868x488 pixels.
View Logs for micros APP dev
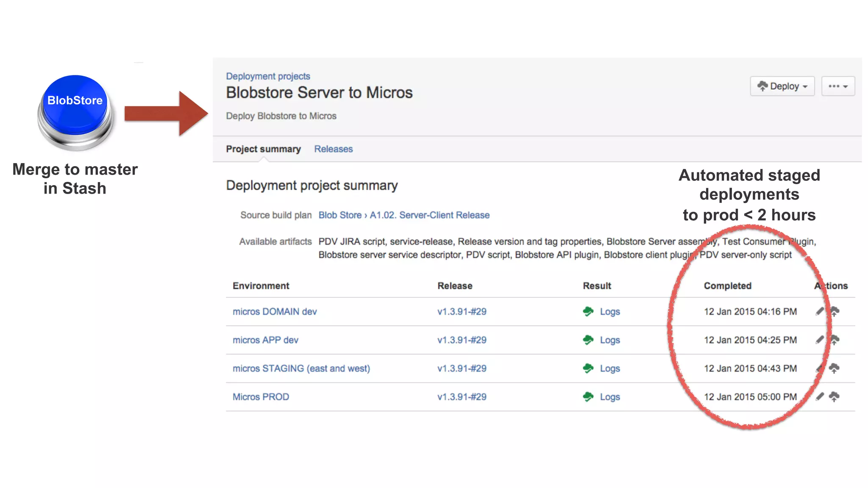point(610,340)
